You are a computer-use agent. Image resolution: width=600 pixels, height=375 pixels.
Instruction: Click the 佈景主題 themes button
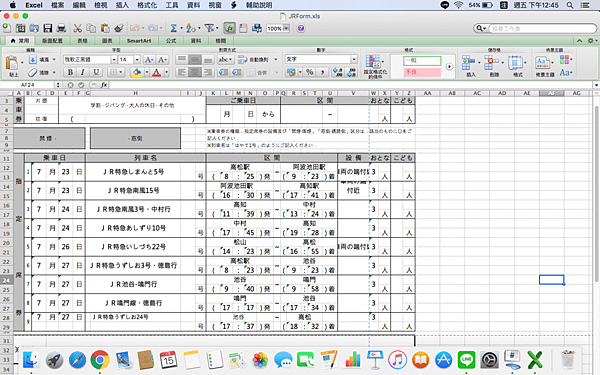coord(545,66)
